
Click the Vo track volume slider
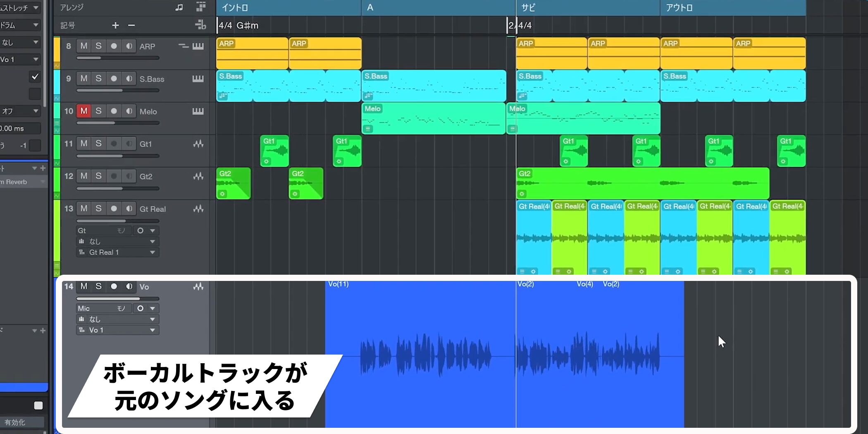click(x=118, y=298)
